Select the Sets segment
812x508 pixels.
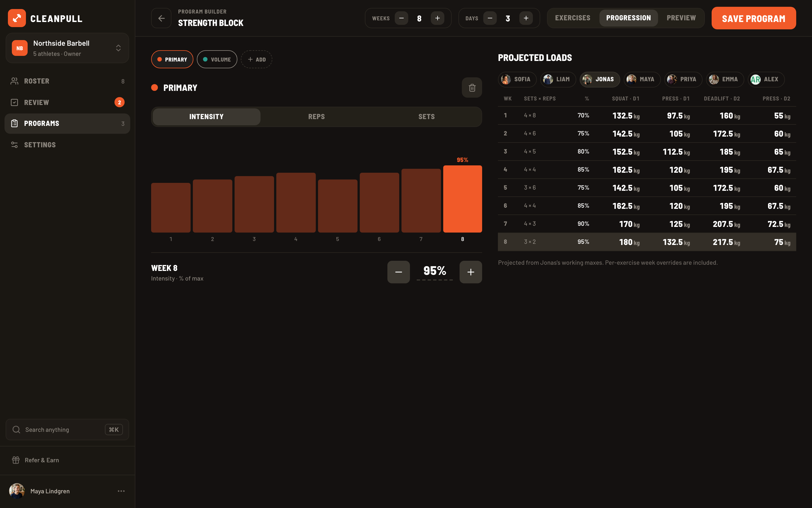tap(427, 117)
